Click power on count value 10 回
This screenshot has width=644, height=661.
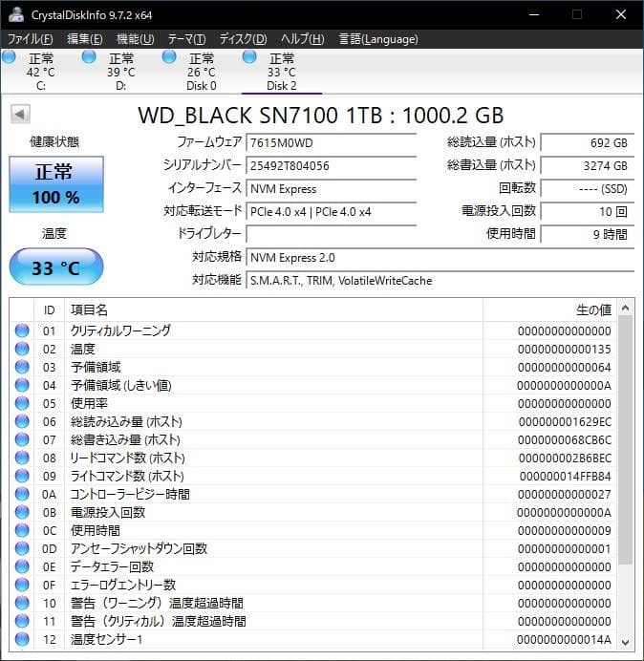(x=587, y=211)
